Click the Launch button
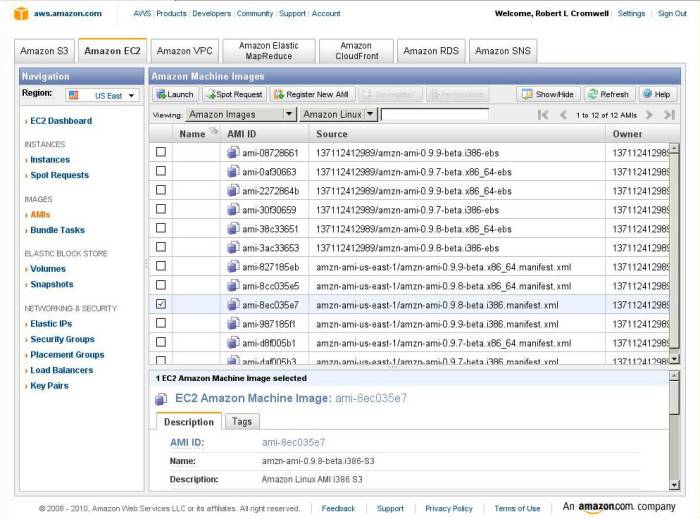 [x=175, y=95]
